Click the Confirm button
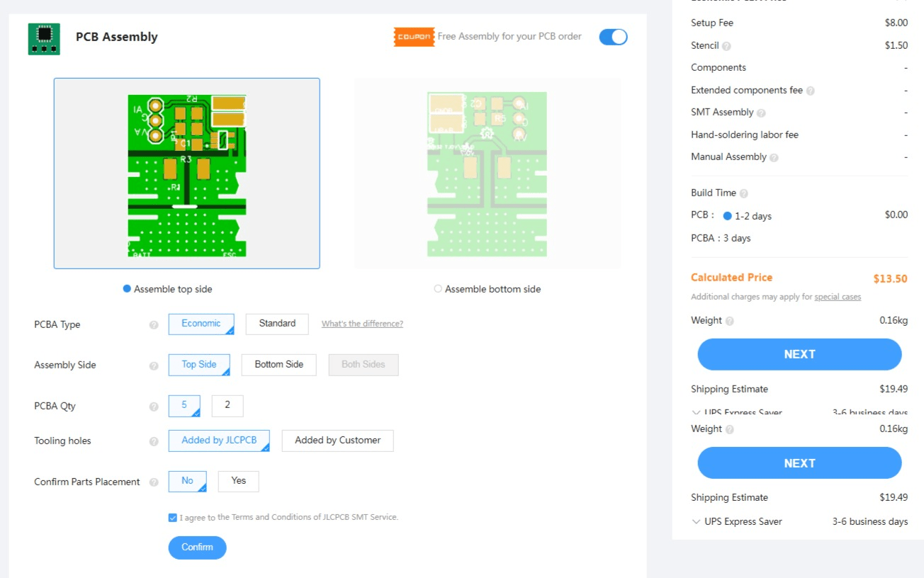The height and width of the screenshot is (578, 924). point(197,548)
